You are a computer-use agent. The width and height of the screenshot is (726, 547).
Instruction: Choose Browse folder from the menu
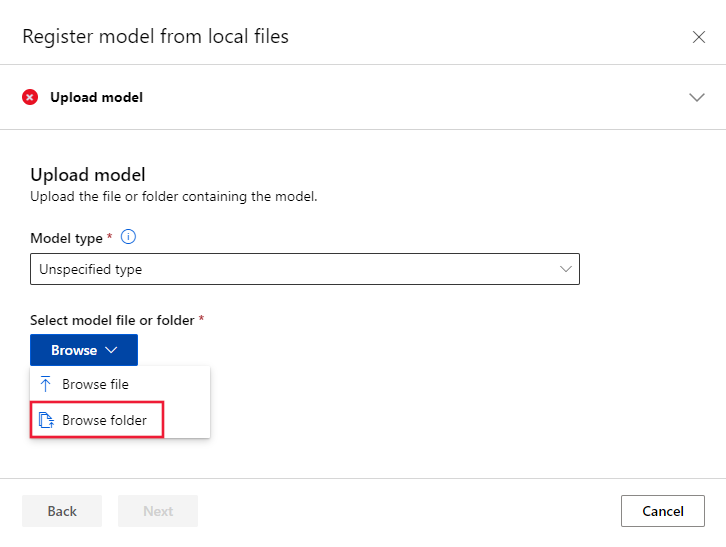104,420
